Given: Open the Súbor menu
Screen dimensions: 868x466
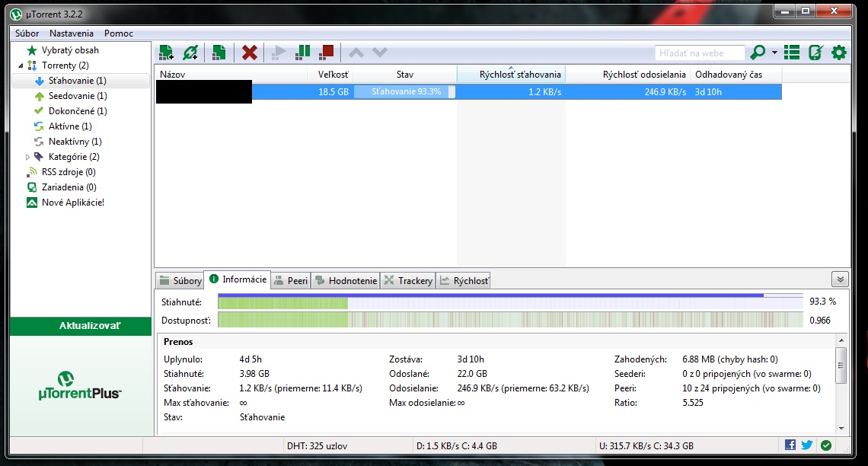Looking at the screenshot, I should [x=27, y=34].
